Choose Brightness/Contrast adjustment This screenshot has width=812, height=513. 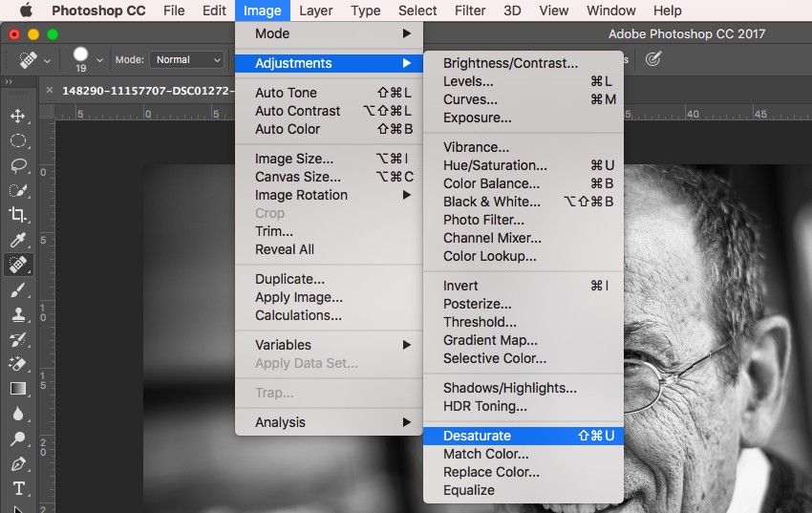click(x=524, y=63)
